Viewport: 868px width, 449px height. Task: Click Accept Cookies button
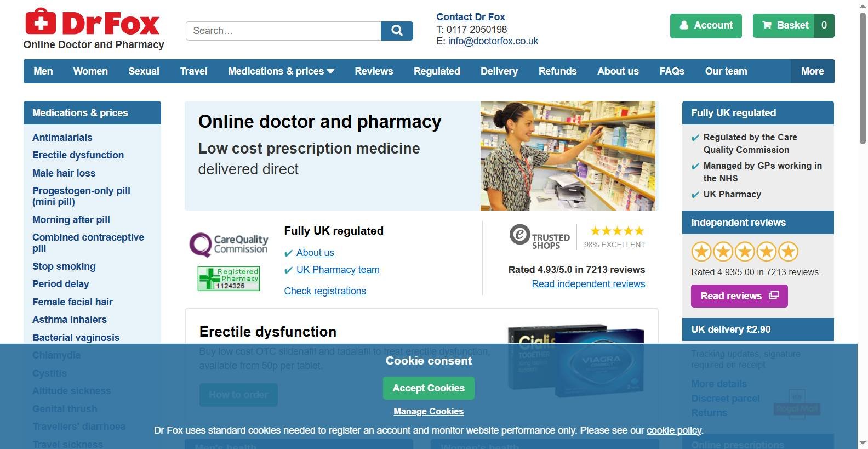(x=429, y=388)
